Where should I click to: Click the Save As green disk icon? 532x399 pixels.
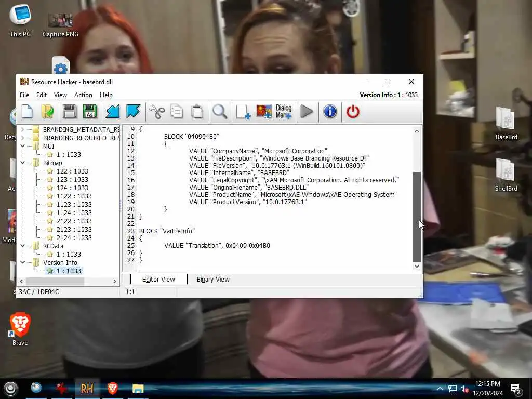(x=90, y=111)
